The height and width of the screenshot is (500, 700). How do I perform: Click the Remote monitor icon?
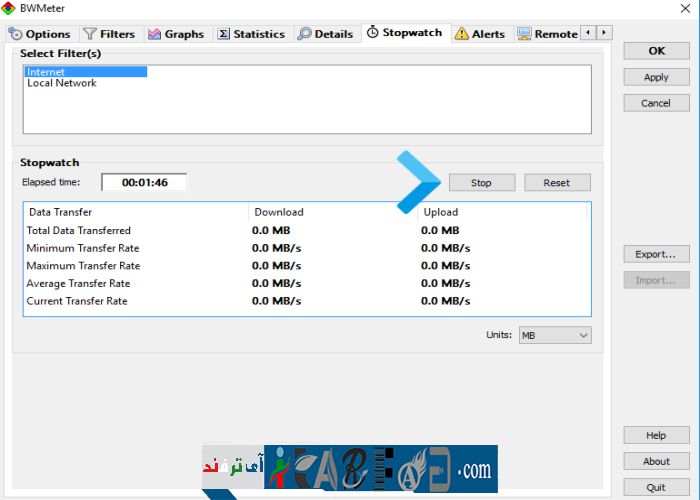click(x=524, y=34)
